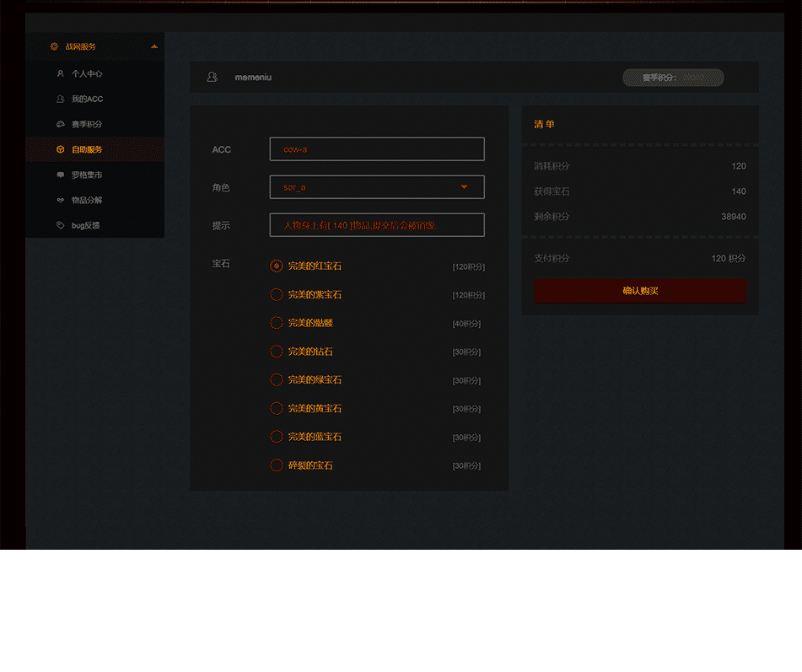Open the 角色 dropdown showing sor_a
Image resolution: width=802 pixels, height=672 pixels.
pos(377,187)
